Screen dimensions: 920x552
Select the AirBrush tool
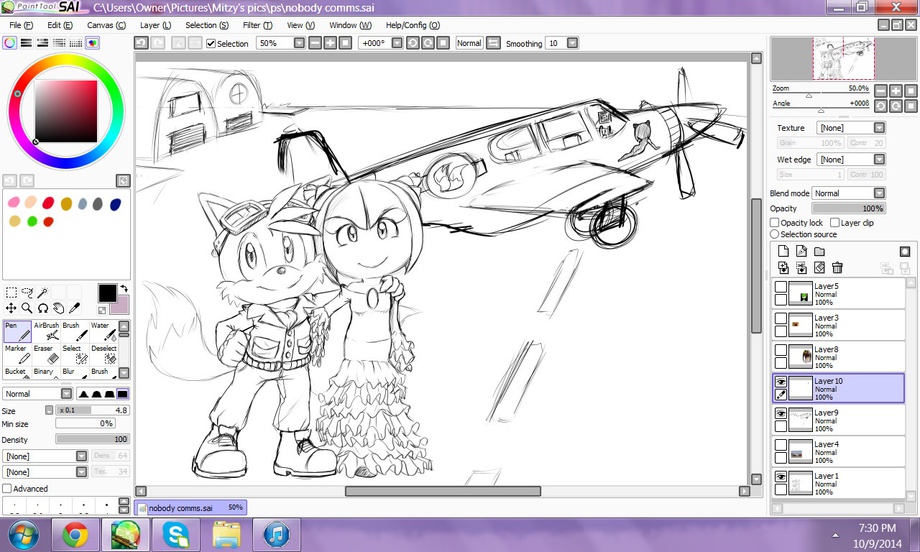46,331
